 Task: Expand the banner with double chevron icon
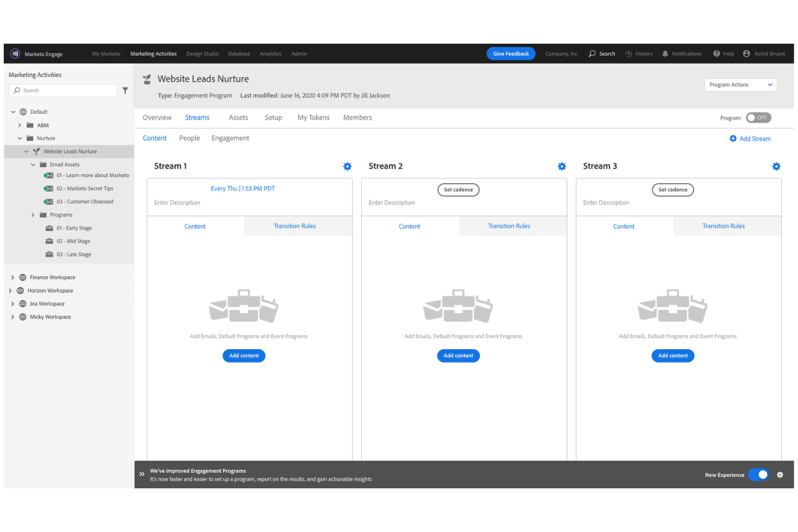142,474
